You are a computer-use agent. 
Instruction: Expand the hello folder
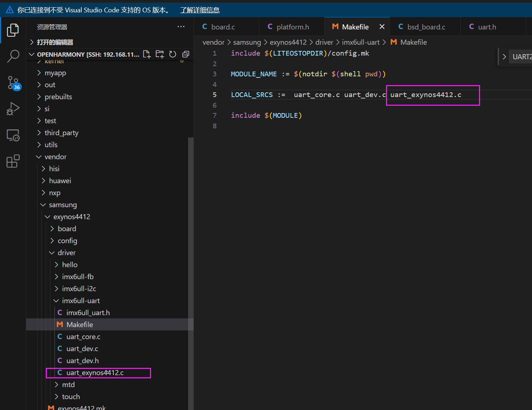(x=110, y=265)
